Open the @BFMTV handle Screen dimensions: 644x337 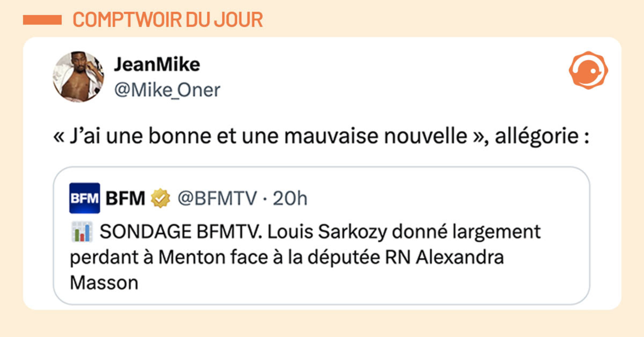(217, 198)
